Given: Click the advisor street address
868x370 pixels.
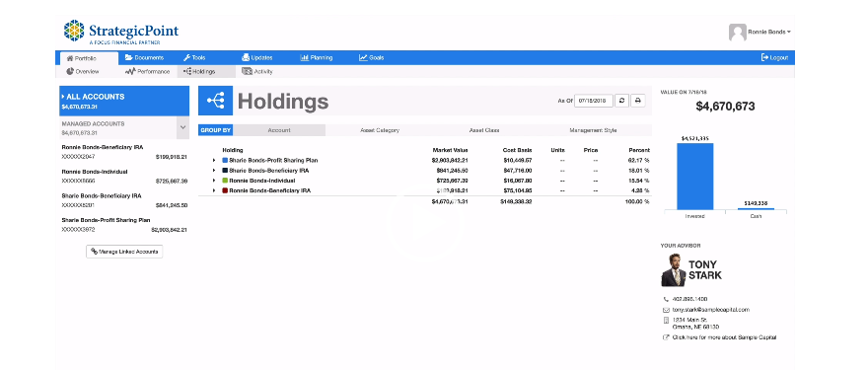Looking at the screenshot, I should pyautogui.click(x=695, y=324).
